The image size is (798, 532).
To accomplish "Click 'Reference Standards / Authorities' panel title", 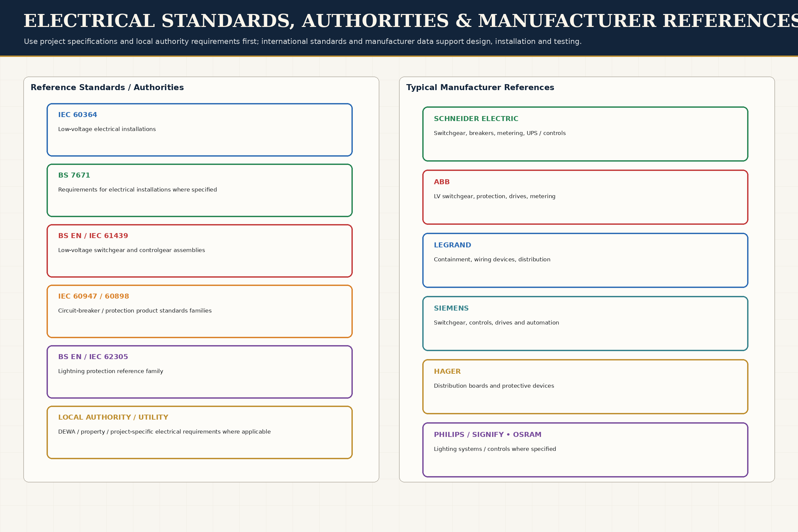I will [x=107, y=87].
